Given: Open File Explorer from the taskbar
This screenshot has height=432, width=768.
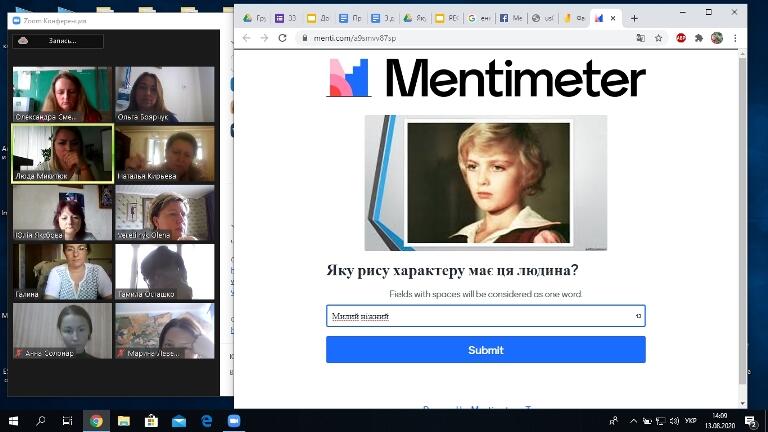Looking at the screenshot, I should (x=123, y=421).
